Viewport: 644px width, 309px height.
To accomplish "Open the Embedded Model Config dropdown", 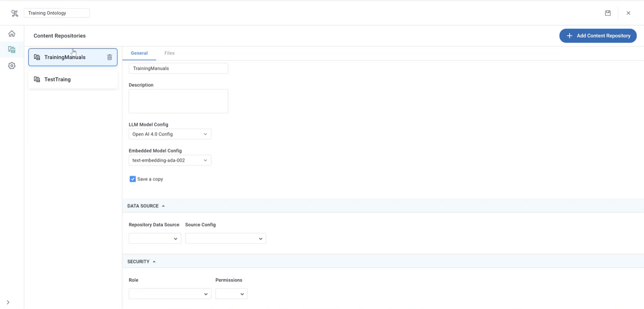I will [170, 161].
